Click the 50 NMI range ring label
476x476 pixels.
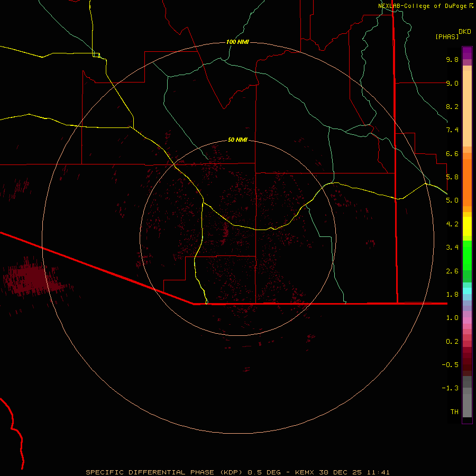237,140
